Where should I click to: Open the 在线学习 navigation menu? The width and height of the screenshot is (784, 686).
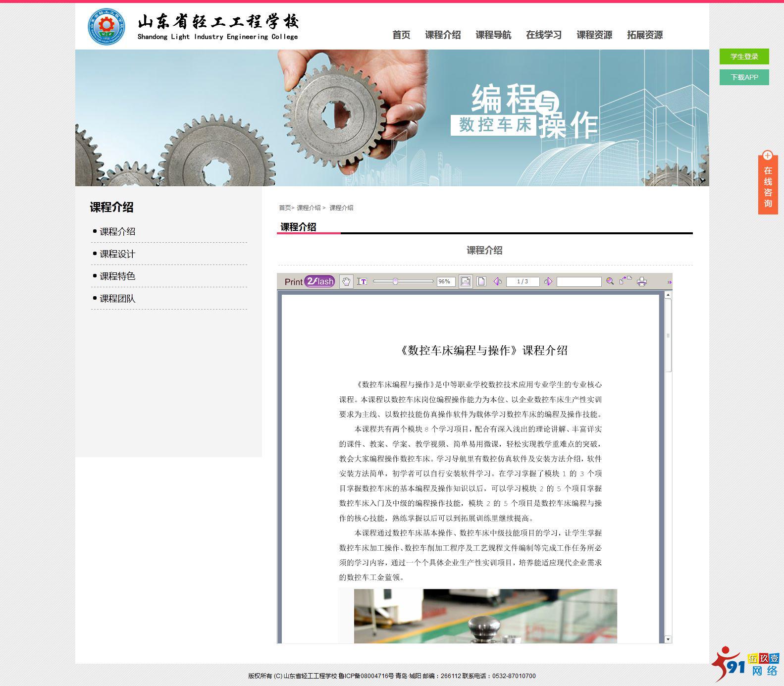coord(544,35)
